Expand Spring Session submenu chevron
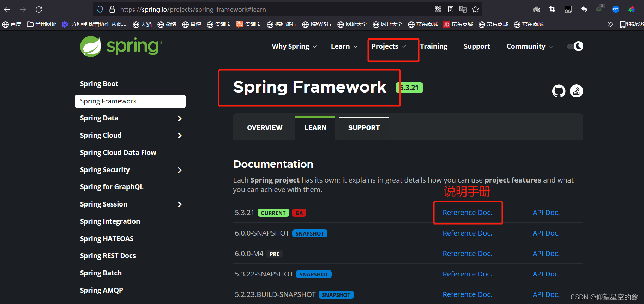 pos(180,204)
